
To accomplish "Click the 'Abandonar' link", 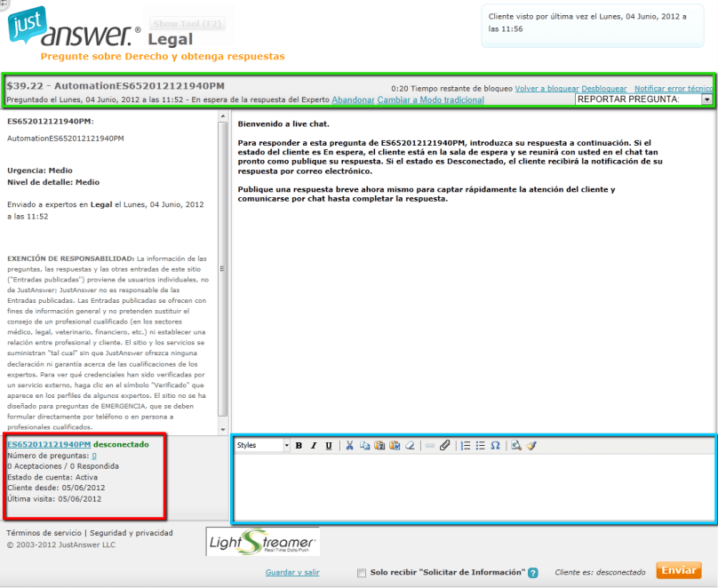I will point(353,100).
